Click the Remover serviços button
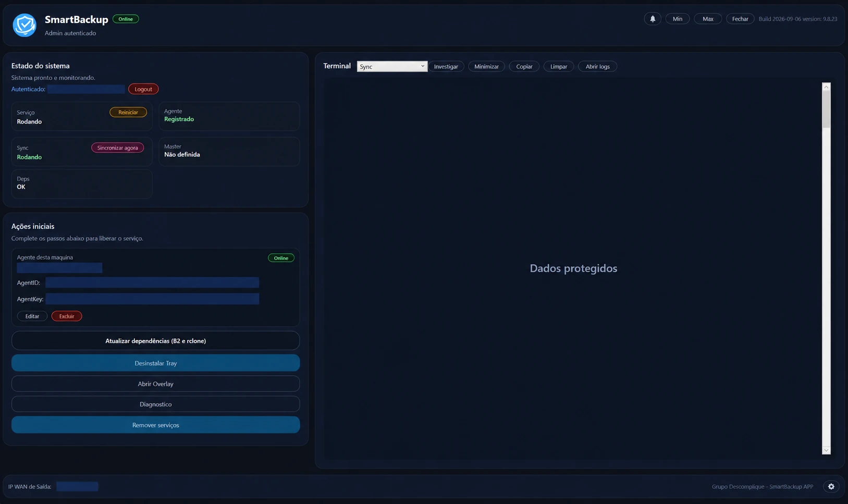 tap(156, 425)
